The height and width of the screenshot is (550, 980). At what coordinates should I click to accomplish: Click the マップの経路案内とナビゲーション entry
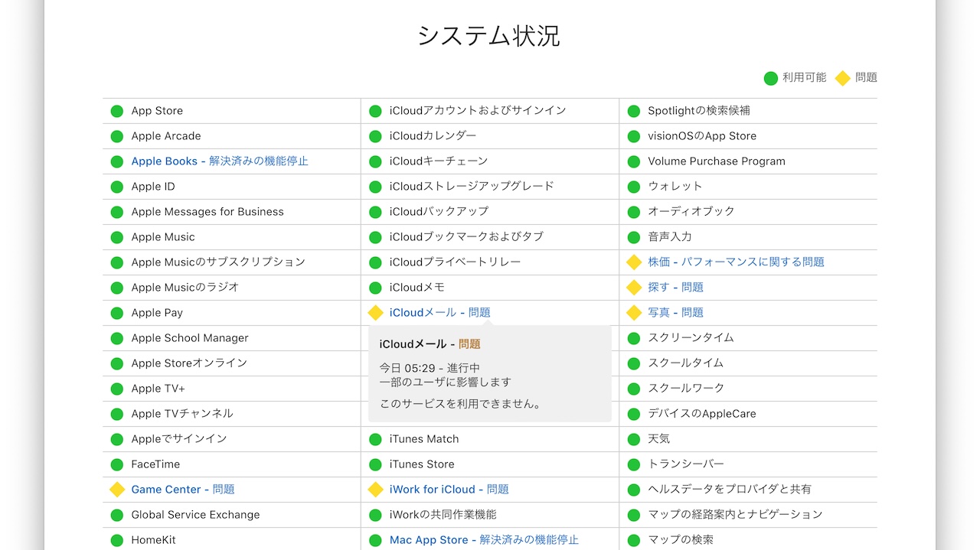click(x=735, y=515)
